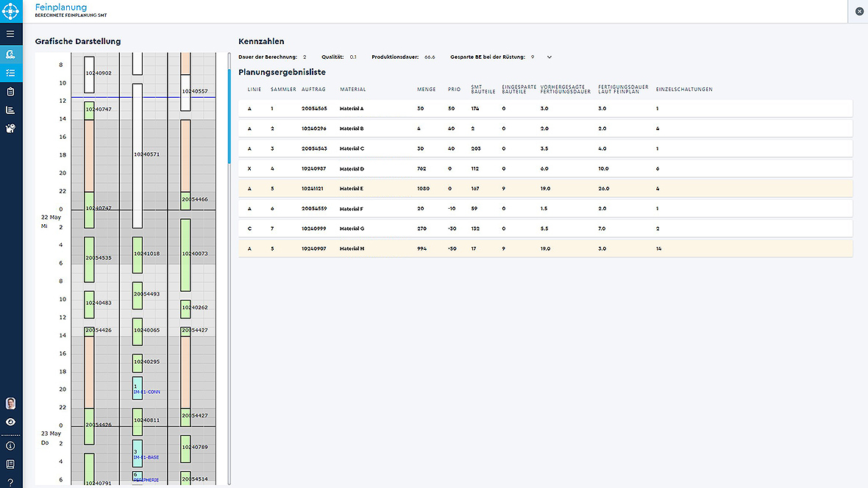The image size is (868, 488).
Task: Select order 10240296 in the results list
Action: pyautogui.click(x=545, y=129)
